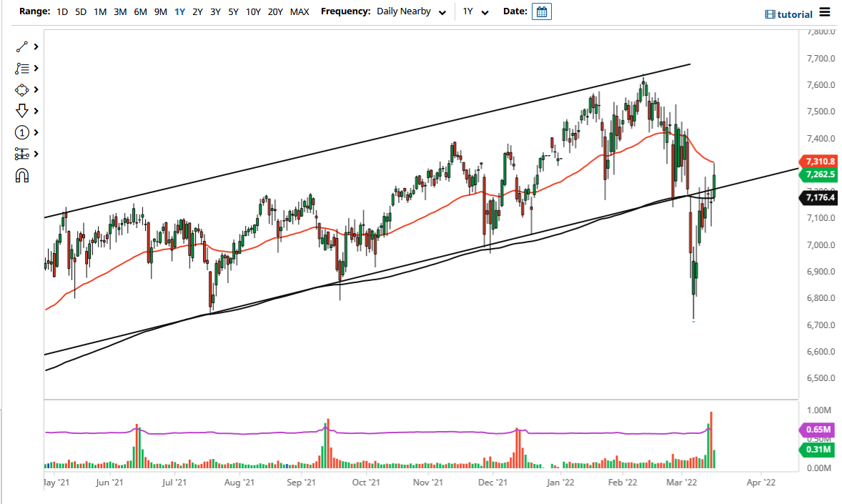This screenshot has width=842, height=504.
Task: Open the hamburger menu at top right
Action: 825,12
